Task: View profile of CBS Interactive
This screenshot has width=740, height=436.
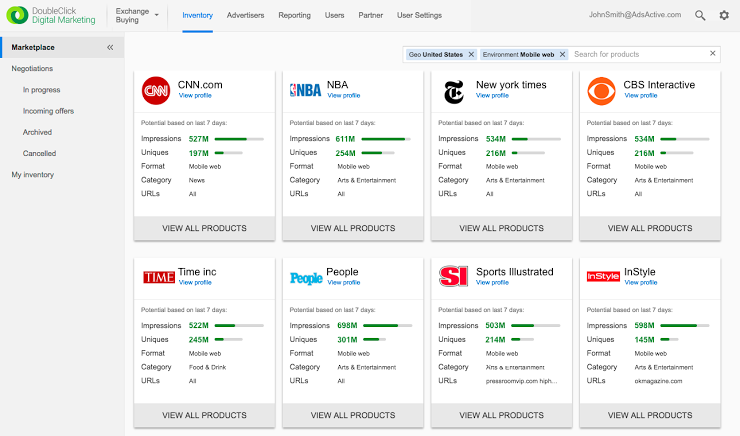Action: 640,95
